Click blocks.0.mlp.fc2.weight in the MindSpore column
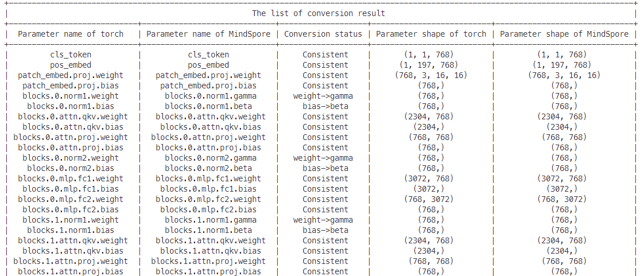The image size is (644, 276). (208, 199)
